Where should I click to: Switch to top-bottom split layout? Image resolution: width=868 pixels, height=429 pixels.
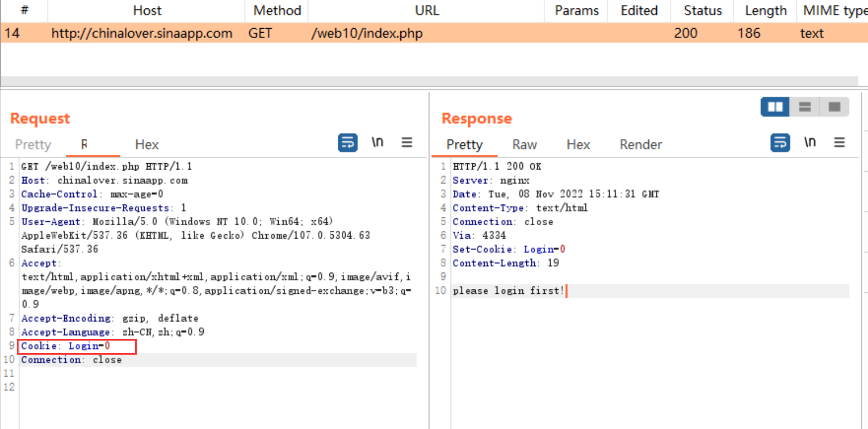(x=805, y=106)
